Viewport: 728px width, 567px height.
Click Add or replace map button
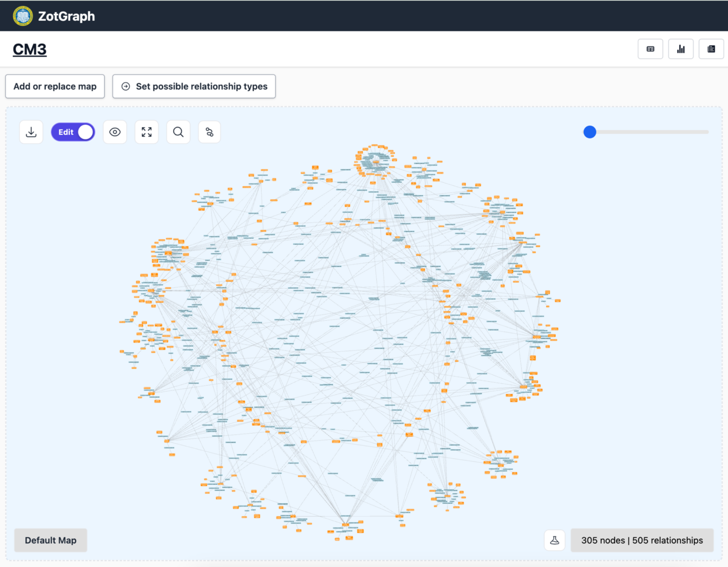pyautogui.click(x=55, y=86)
